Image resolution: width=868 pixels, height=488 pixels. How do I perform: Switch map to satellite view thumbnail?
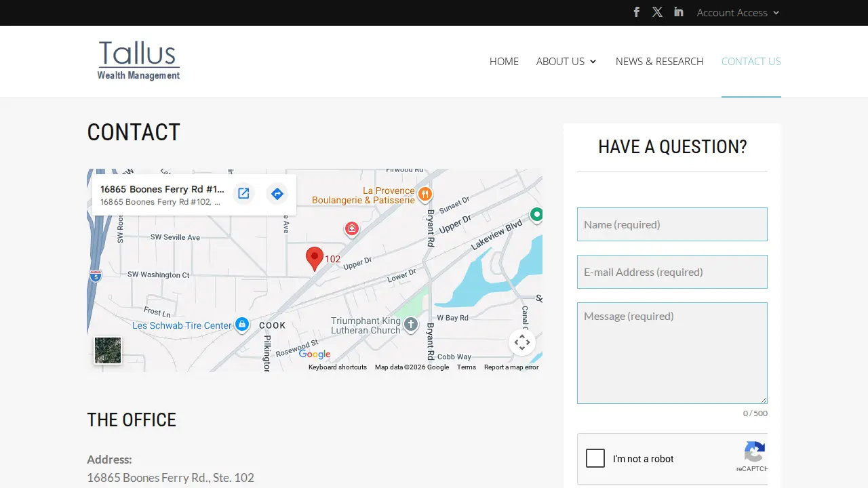108,350
